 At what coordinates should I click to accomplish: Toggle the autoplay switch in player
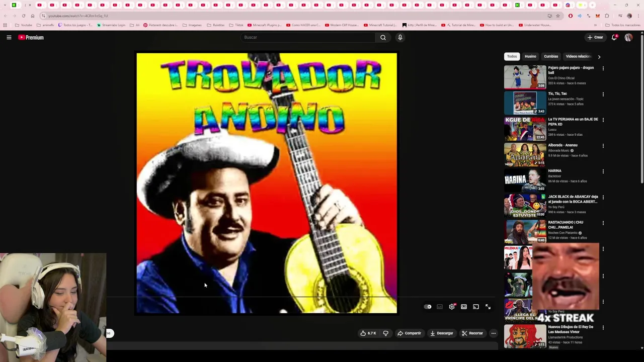click(428, 307)
